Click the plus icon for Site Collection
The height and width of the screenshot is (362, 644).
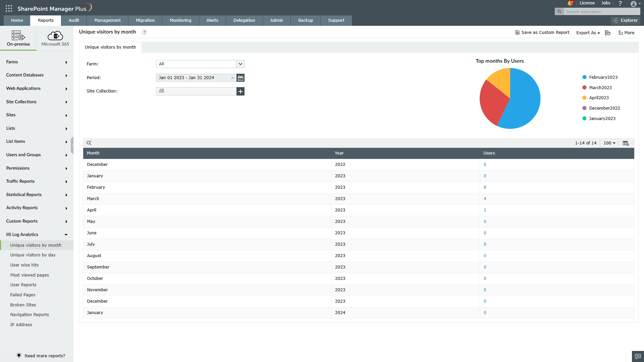[x=240, y=91]
